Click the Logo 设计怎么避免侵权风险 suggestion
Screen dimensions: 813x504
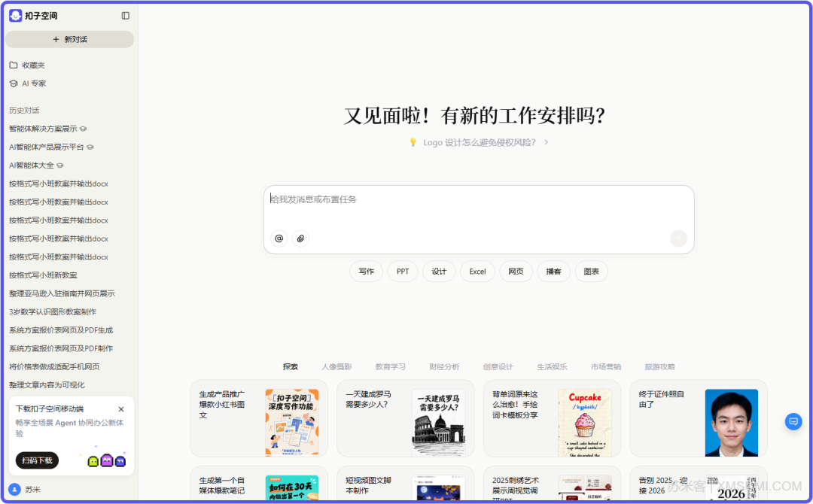[479, 142]
